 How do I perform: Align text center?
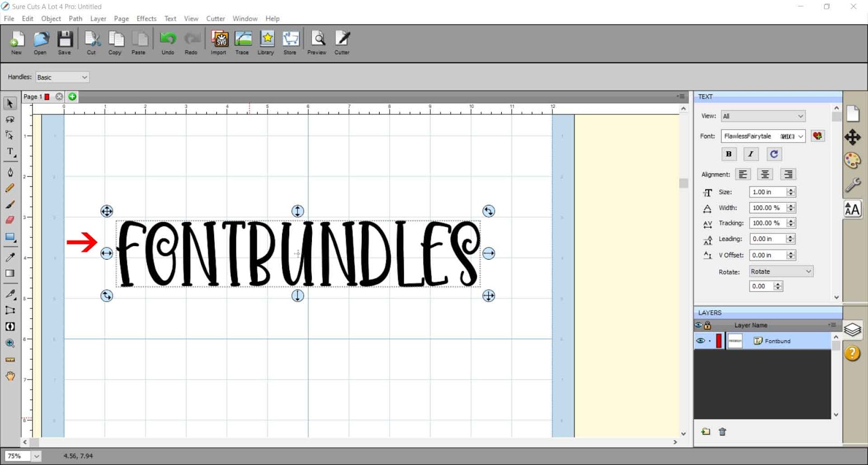coord(765,174)
